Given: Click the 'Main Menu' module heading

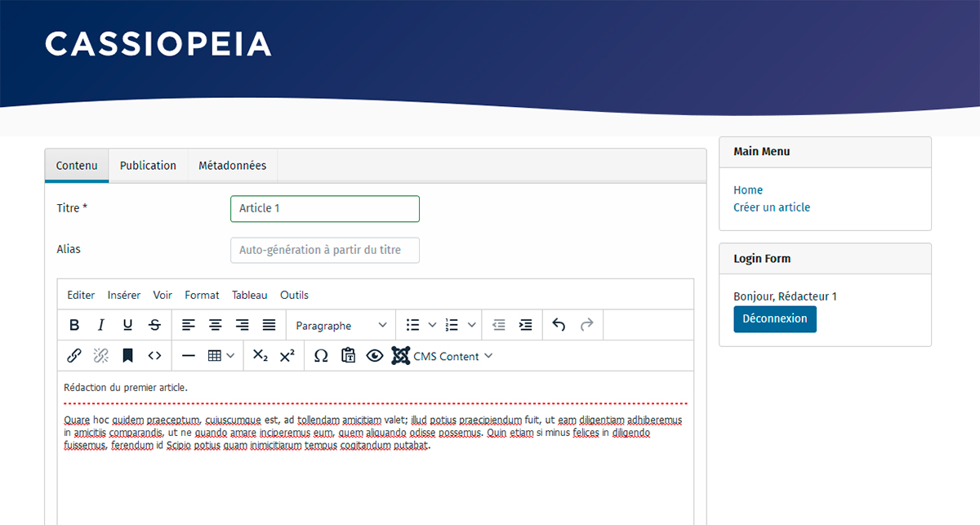Looking at the screenshot, I should [761, 151].
